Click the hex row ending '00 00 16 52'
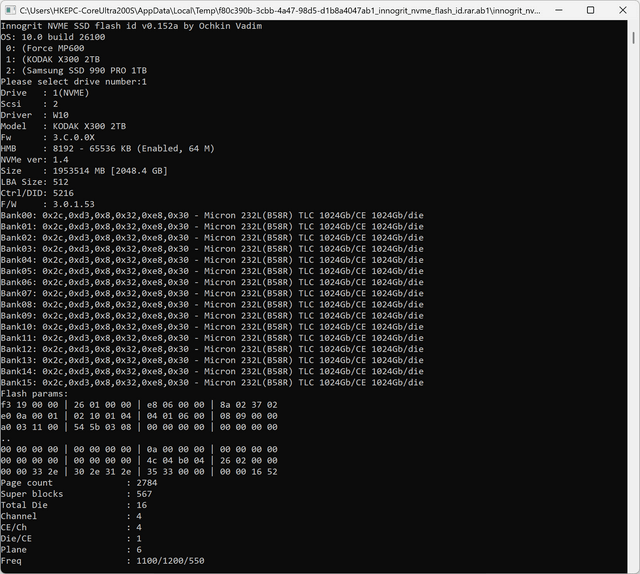 [x=139, y=472]
